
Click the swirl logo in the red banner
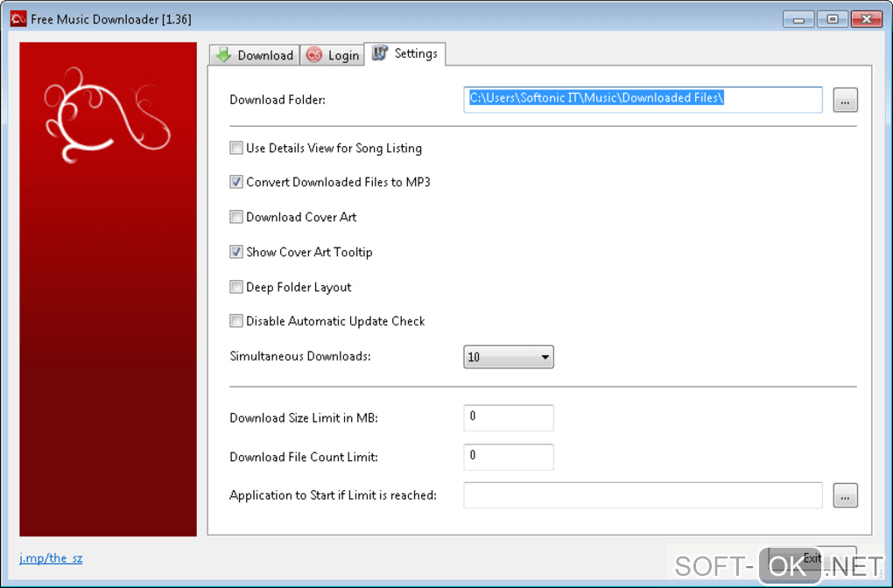pyautogui.click(x=107, y=115)
